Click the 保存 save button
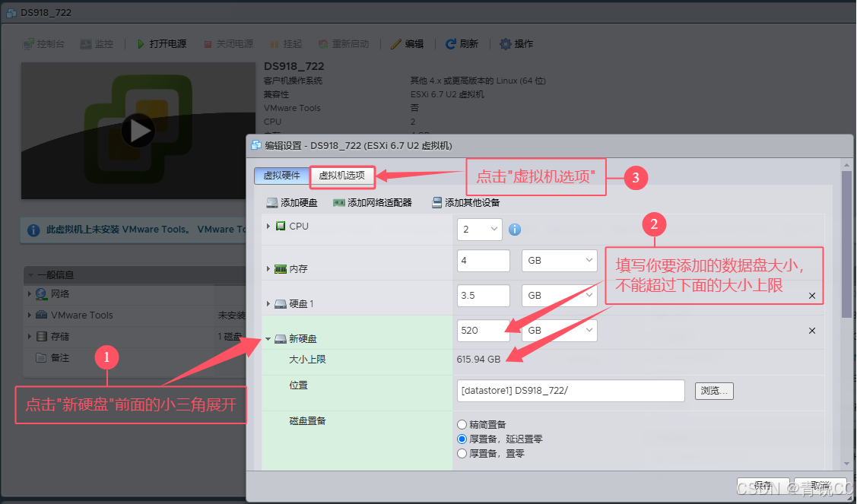Screen dimensions: 857x504 (x=763, y=486)
